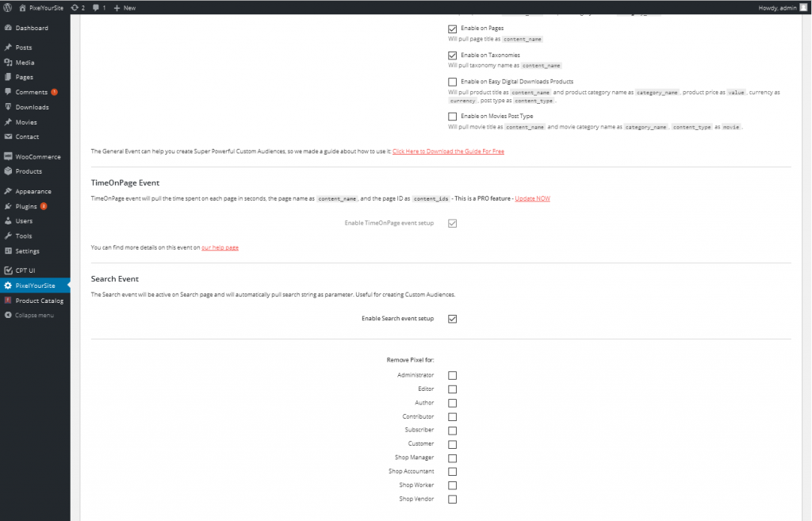812x521 pixels.
Task: Check Remove Pixel for Administrator
Action: [x=452, y=375]
